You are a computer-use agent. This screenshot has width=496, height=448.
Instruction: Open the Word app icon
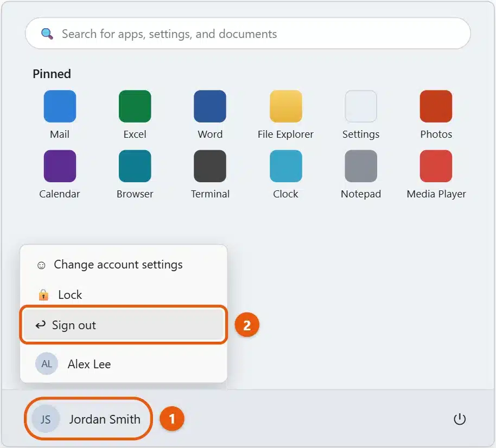click(210, 106)
